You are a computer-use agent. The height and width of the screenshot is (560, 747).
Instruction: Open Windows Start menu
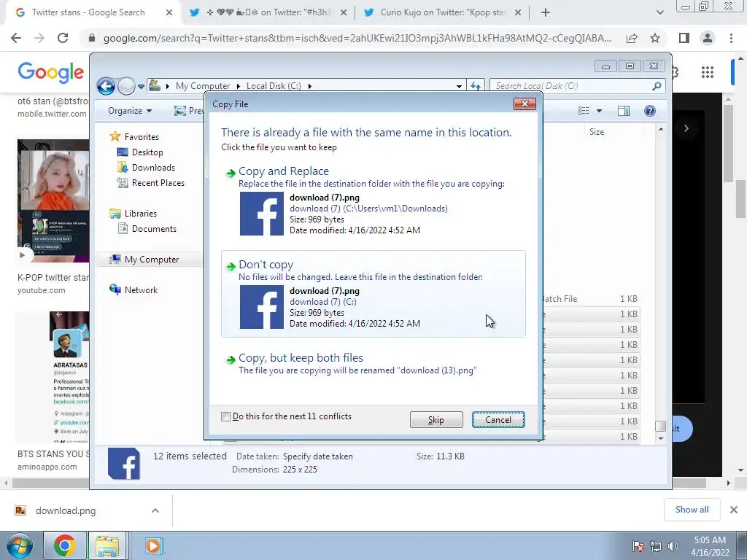[20, 545]
